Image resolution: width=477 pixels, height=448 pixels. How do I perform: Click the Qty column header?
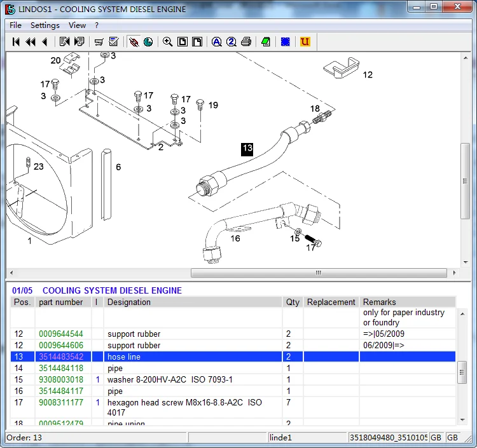(x=293, y=302)
